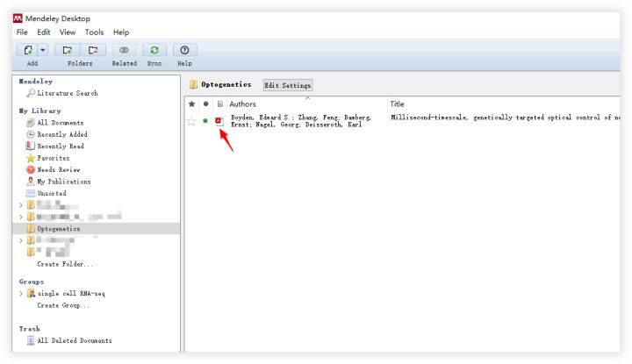Toggle favorite star for Boyden paper
The width and height of the screenshot is (632, 364).
pos(191,121)
